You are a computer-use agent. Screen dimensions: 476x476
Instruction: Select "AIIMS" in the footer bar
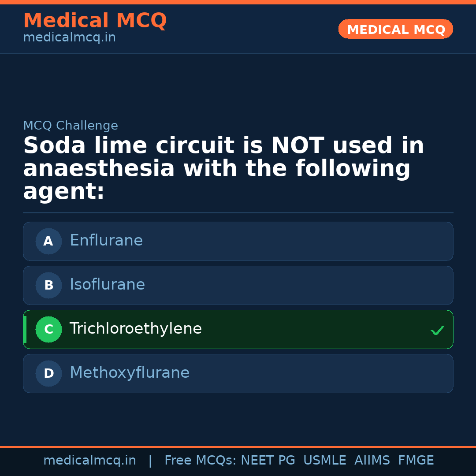click(372, 461)
